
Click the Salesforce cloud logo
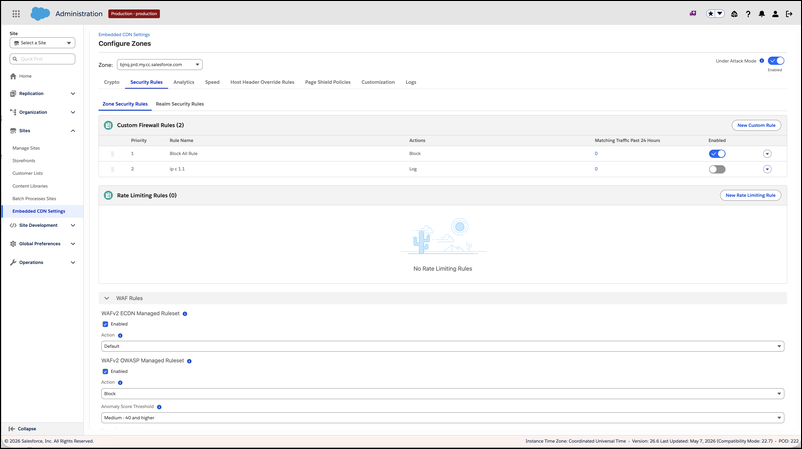coord(40,14)
